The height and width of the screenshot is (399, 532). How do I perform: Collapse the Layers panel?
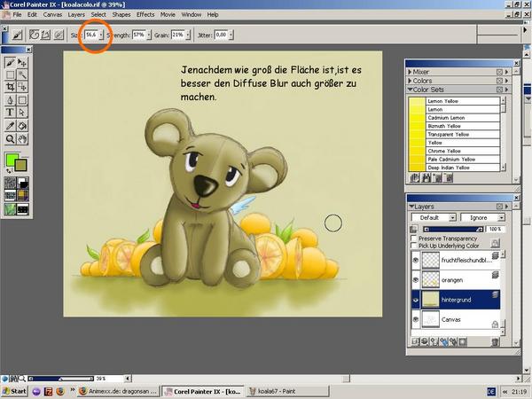[x=411, y=207]
